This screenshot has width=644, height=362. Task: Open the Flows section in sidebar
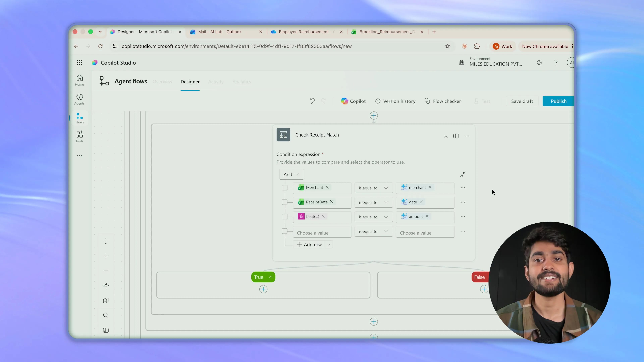point(79,118)
